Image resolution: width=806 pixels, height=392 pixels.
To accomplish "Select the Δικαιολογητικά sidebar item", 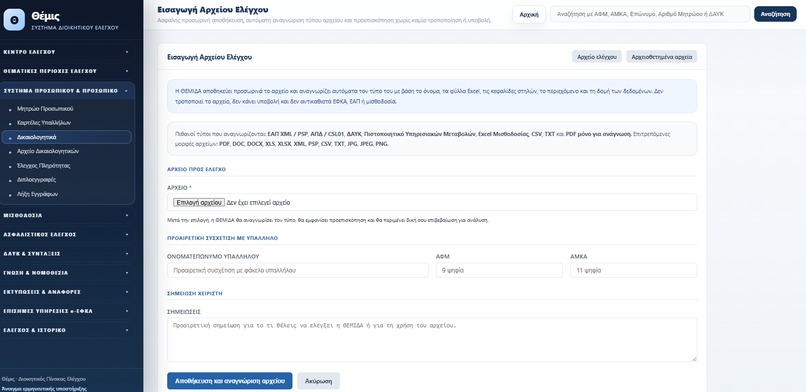I will (67, 137).
